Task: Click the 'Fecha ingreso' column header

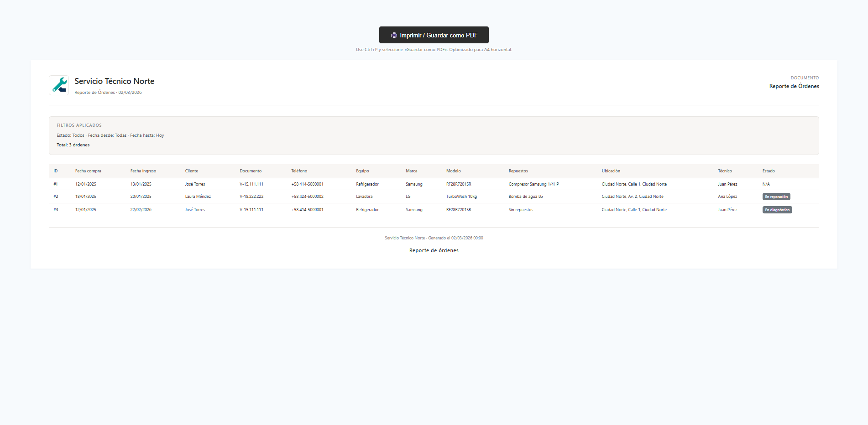Action: tap(143, 171)
